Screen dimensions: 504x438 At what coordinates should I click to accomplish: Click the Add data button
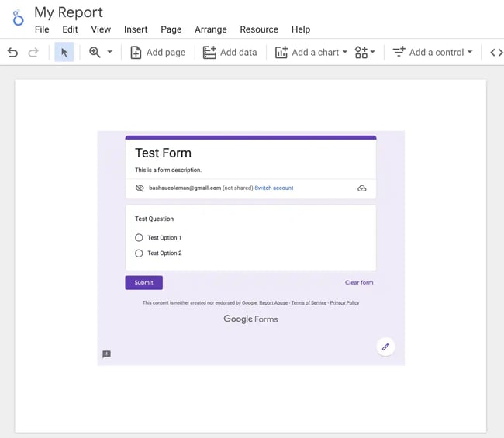(x=230, y=52)
